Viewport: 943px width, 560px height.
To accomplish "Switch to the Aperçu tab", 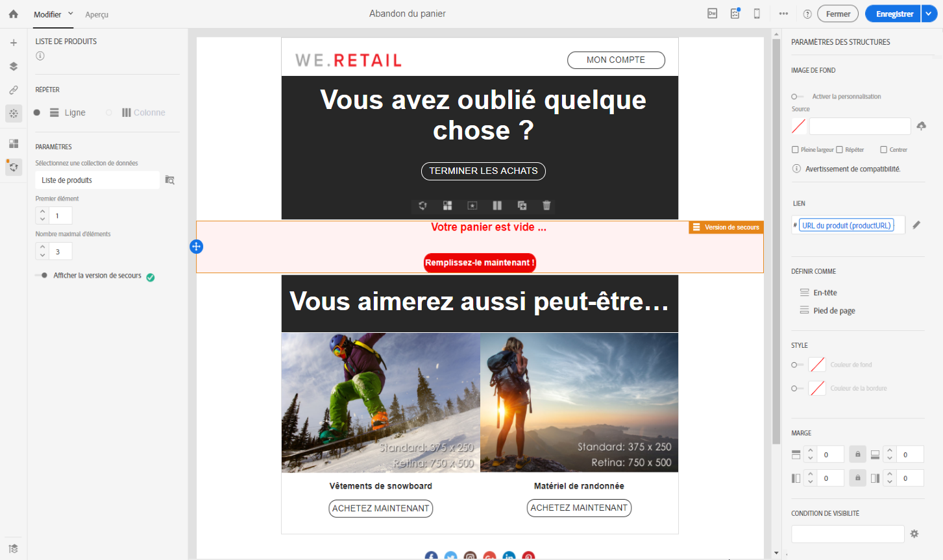I will point(97,15).
